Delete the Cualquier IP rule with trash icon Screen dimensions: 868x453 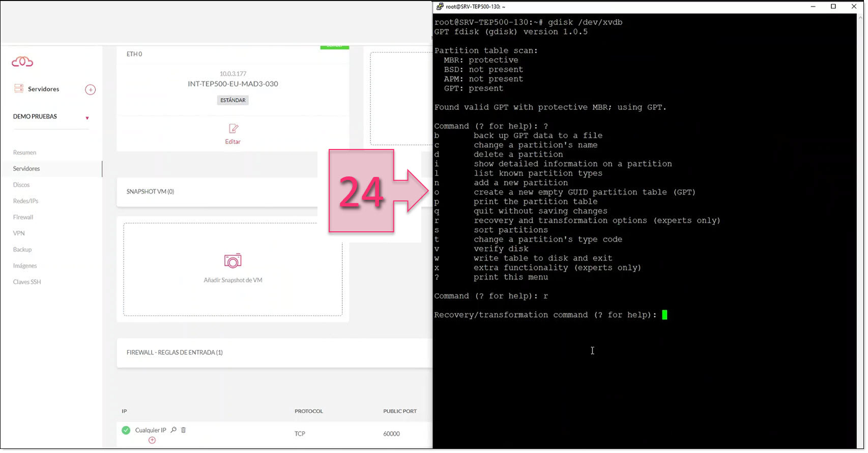tap(184, 430)
